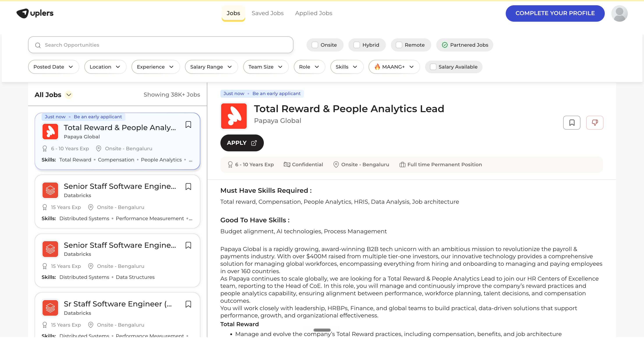Click the MAANG+ fire icon
This screenshot has height=338, width=644.
[x=377, y=67]
